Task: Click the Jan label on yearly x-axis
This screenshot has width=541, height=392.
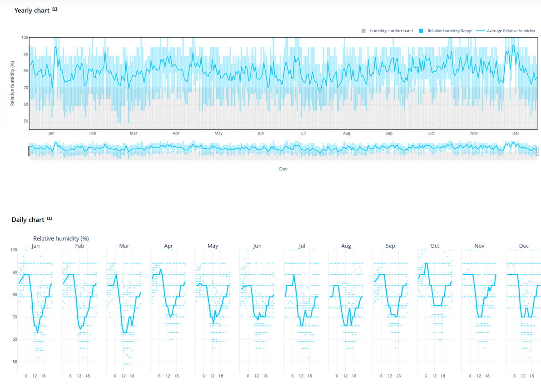Action: coord(51,134)
